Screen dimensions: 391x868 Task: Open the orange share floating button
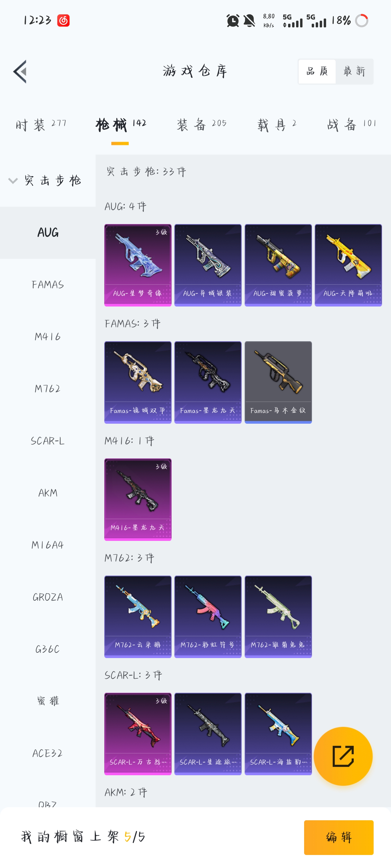pos(343,756)
